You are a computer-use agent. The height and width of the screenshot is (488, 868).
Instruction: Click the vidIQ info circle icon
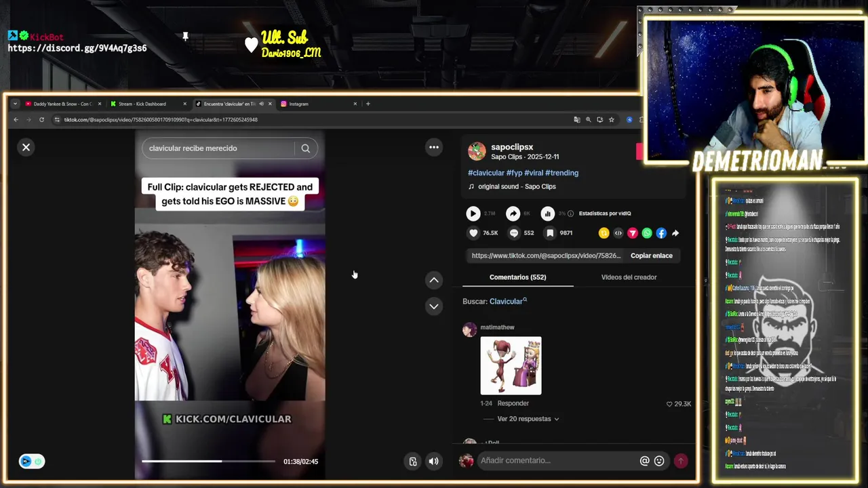point(570,213)
